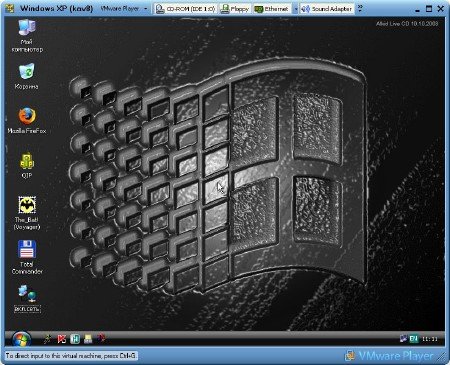
Task: Select the QIP messenger desktop icon
Action: (x=27, y=165)
